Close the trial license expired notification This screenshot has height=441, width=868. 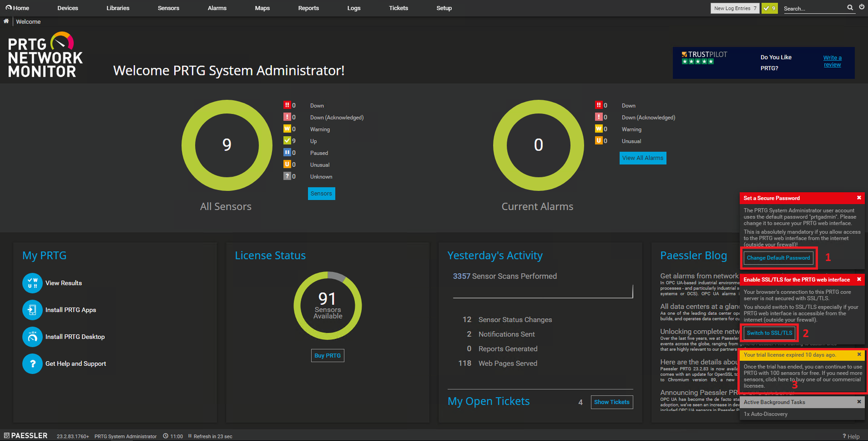click(x=859, y=355)
